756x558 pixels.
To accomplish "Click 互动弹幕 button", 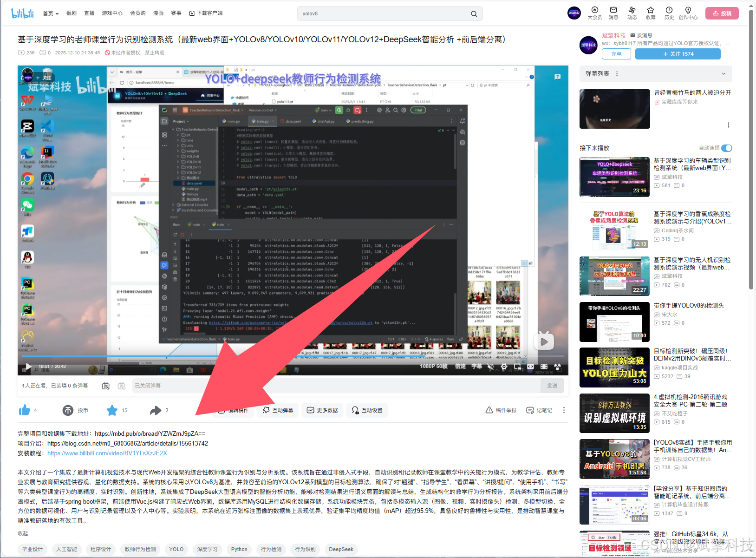I will [x=278, y=410].
